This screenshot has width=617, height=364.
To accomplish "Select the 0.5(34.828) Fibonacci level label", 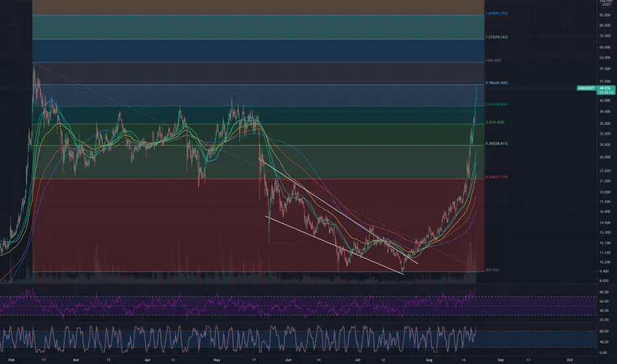I will 495,122.
